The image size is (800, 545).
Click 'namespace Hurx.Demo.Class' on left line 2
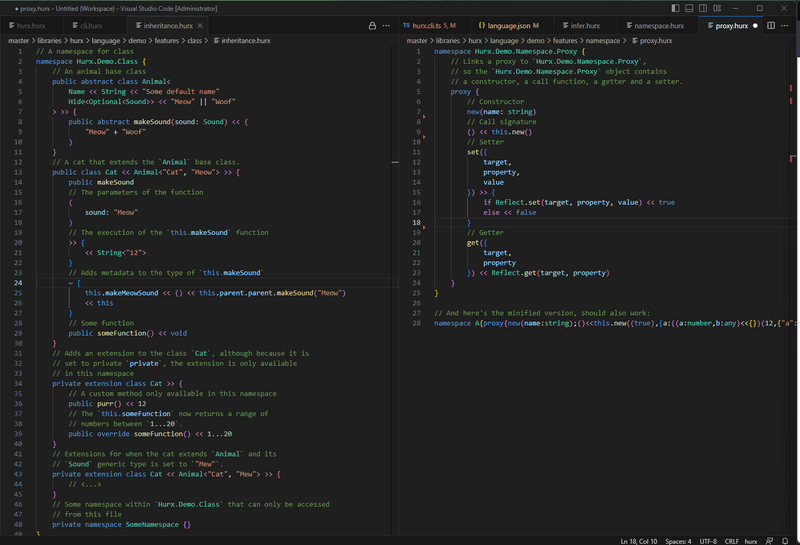point(87,61)
